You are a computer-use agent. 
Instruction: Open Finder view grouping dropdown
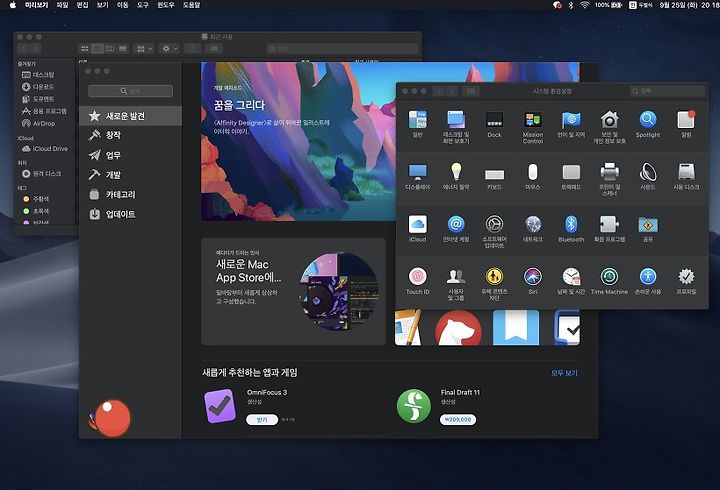pyautogui.click(x=144, y=48)
